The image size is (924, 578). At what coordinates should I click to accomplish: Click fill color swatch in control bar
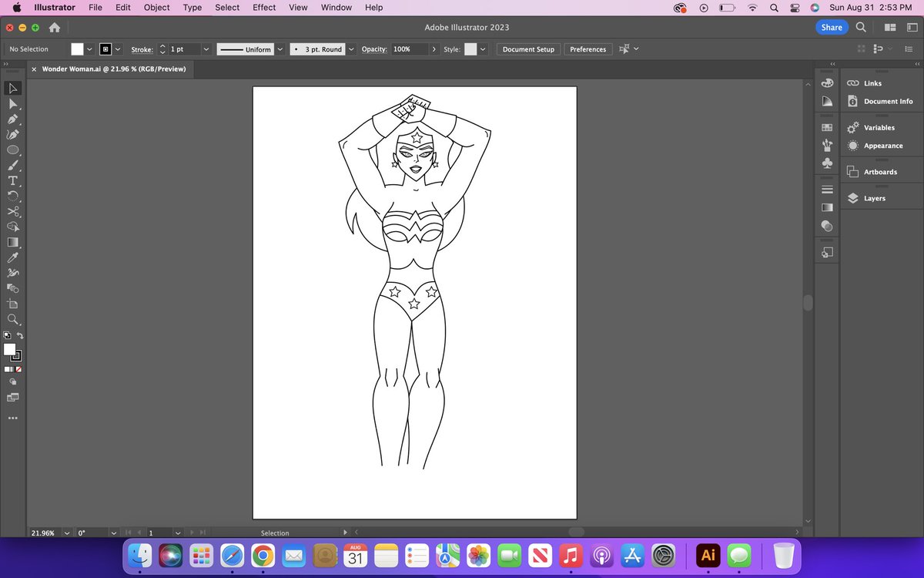click(77, 49)
